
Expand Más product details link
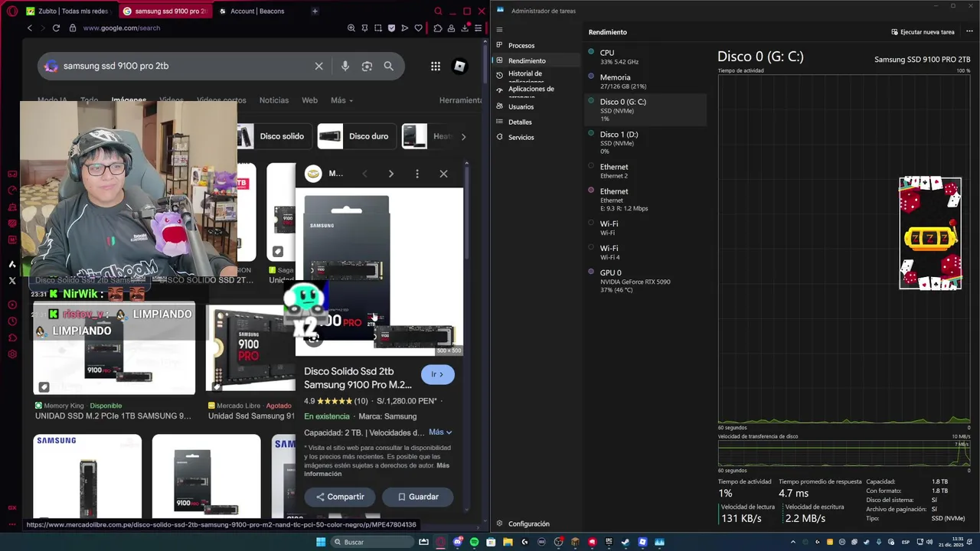(x=440, y=432)
